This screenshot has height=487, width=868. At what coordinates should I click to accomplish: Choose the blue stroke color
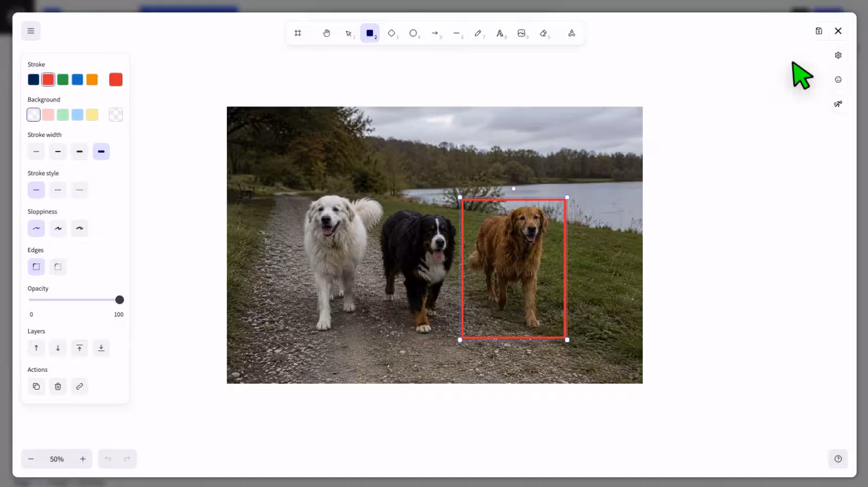[x=78, y=80]
